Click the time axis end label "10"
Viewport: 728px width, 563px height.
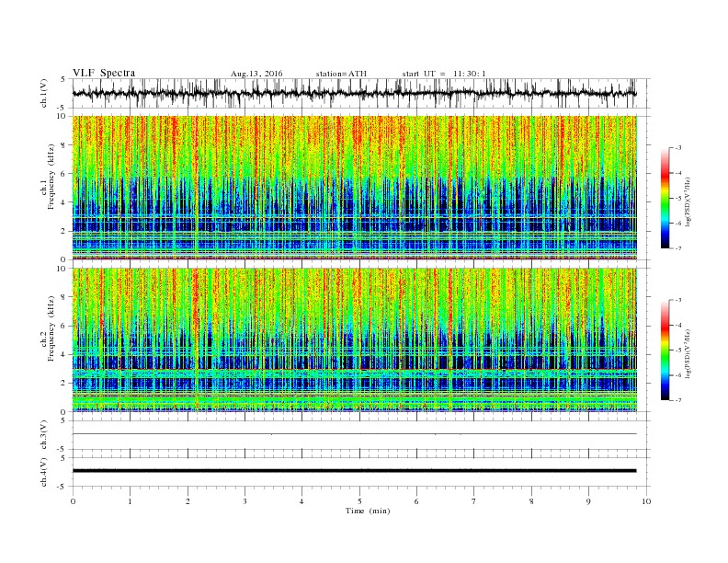coord(646,501)
